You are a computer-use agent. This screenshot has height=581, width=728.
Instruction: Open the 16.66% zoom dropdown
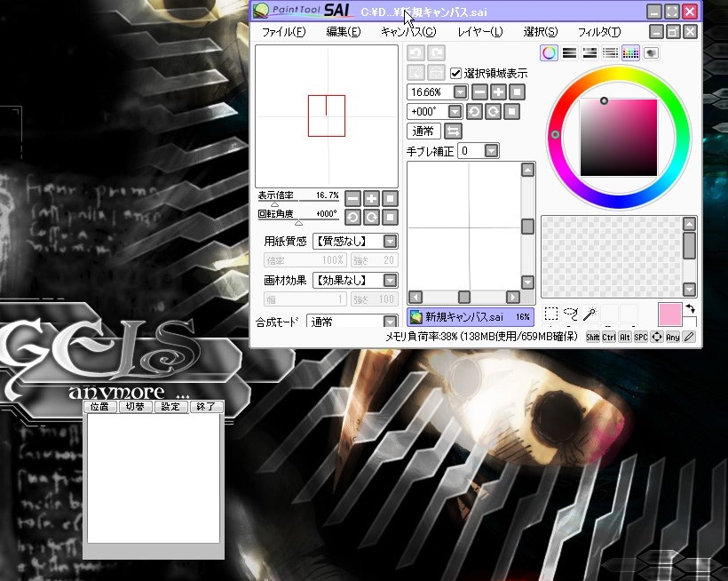460,92
